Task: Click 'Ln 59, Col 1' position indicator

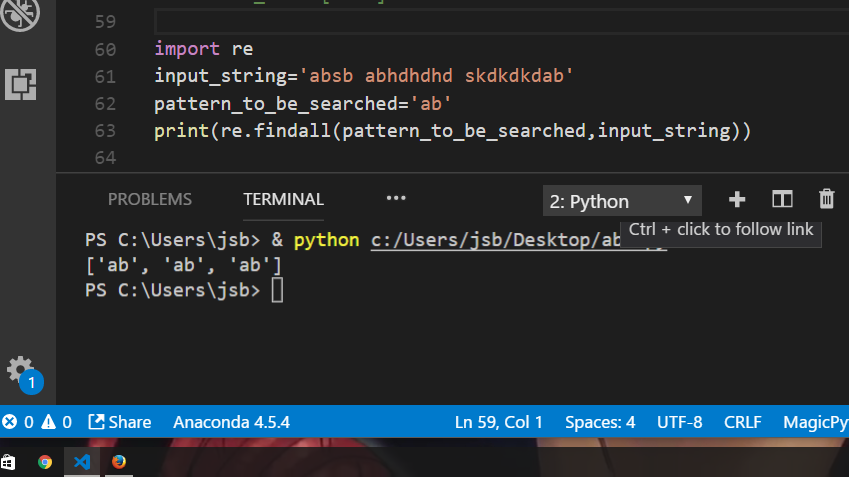Action: (498, 422)
